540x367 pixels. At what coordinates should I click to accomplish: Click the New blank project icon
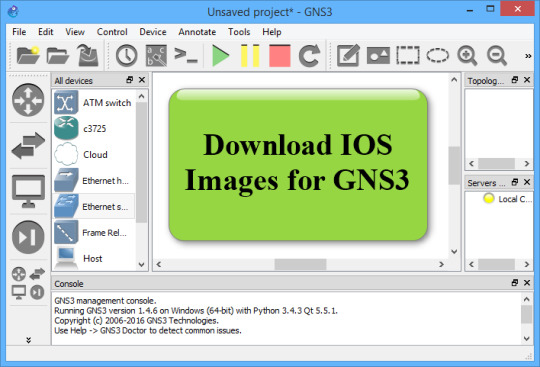pos(28,55)
